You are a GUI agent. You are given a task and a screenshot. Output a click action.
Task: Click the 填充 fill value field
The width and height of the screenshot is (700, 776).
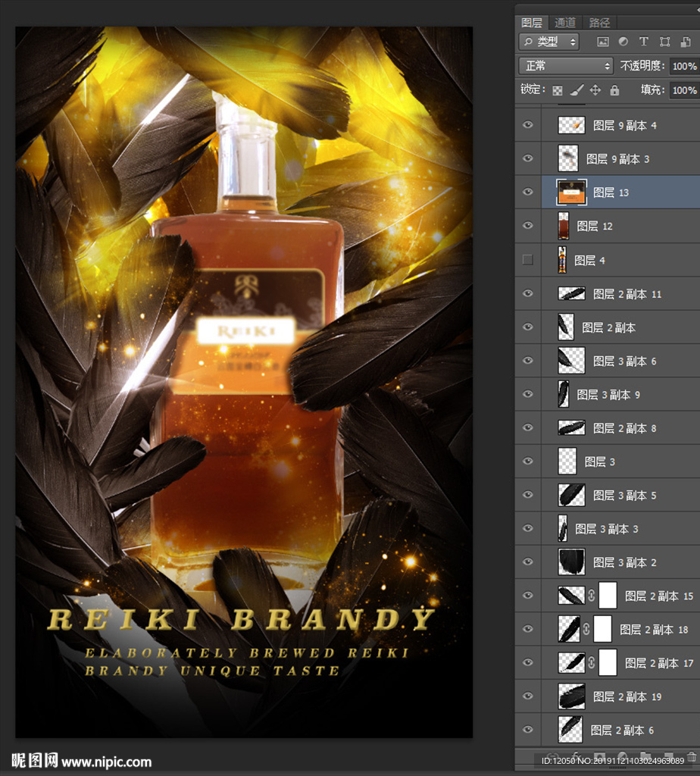tap(683, 90)
